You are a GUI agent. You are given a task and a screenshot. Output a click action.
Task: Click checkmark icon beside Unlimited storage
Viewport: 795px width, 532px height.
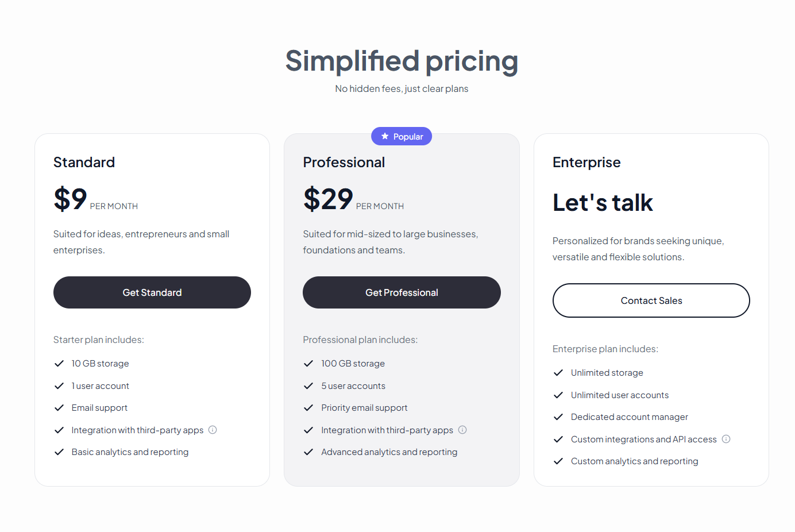pyautogui.click(x=558, y=373)
